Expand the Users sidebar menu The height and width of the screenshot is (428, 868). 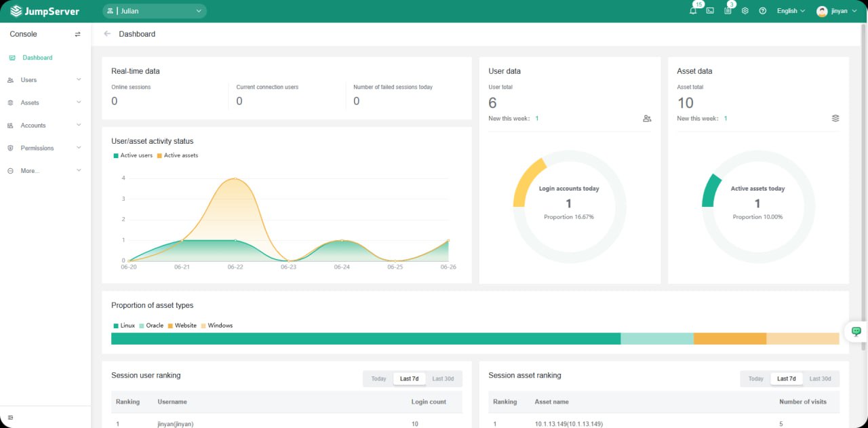click(x=45, y=80)
